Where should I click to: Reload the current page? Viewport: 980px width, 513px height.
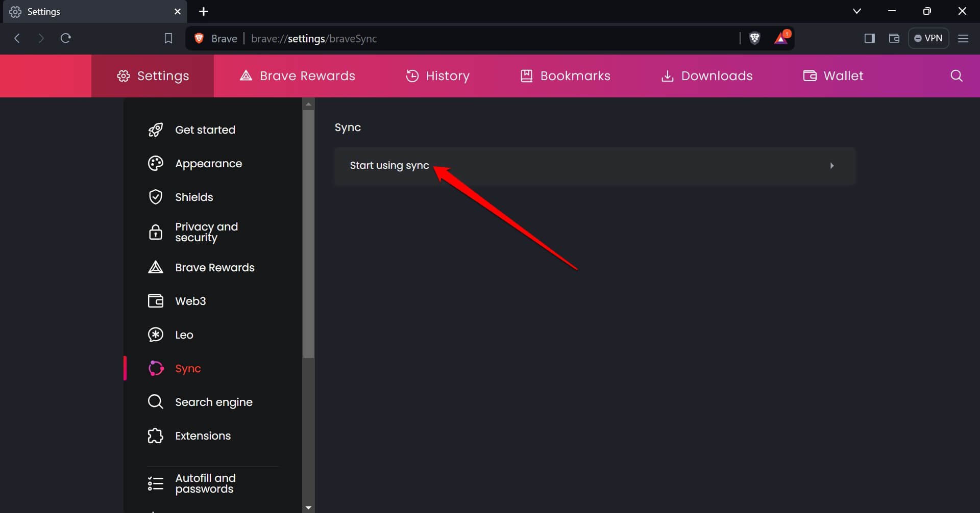[x=66, y=38]
